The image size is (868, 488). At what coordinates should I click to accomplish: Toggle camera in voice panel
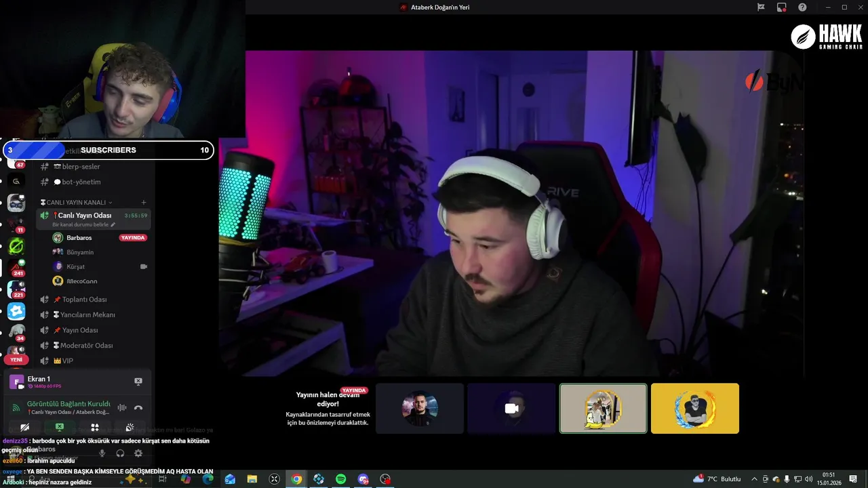point(24,428)
